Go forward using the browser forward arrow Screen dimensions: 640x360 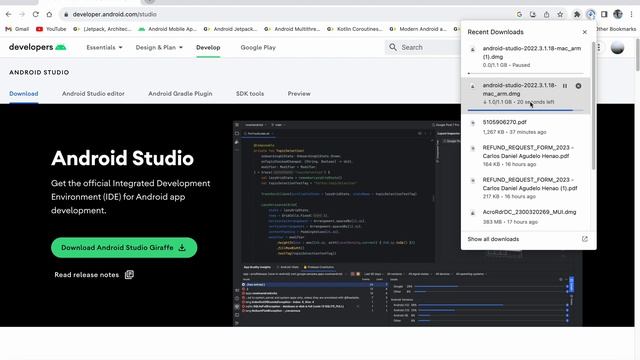[22, 14]
